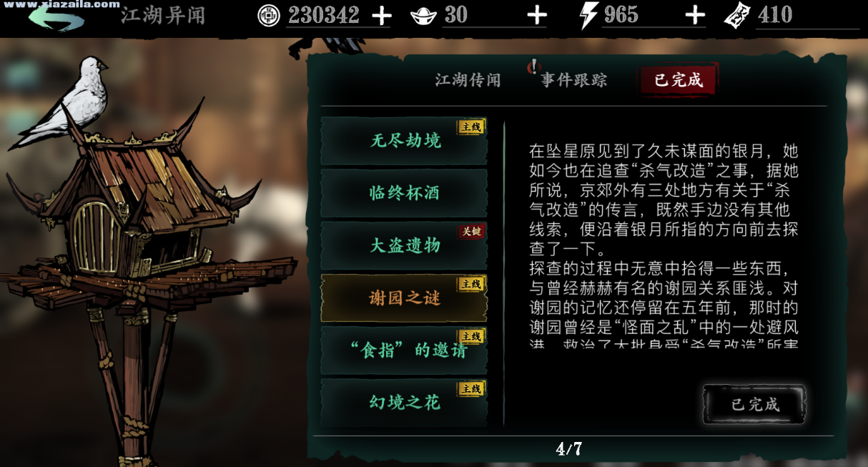Choose the 大盗遗物 quest entry

(404, 245)
